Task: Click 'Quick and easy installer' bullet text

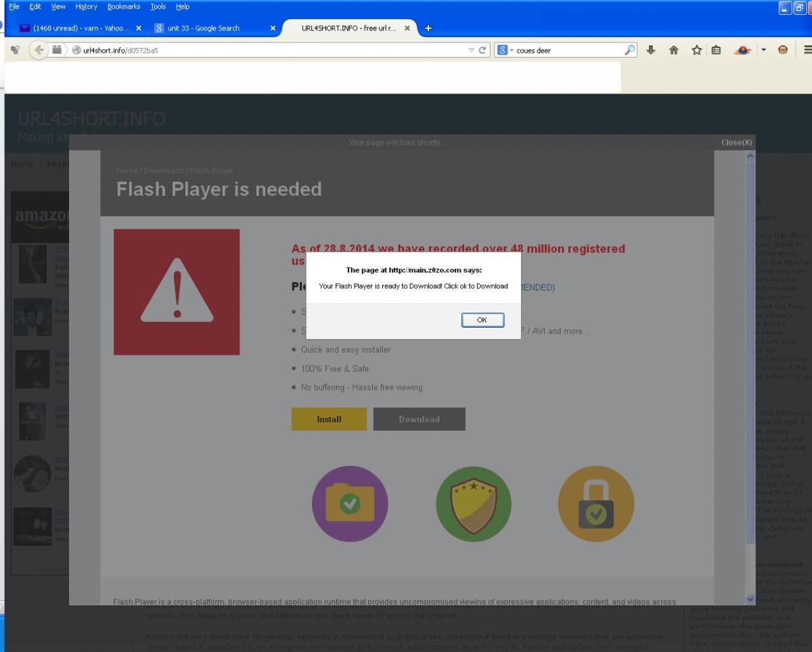Action: [346, 350]
